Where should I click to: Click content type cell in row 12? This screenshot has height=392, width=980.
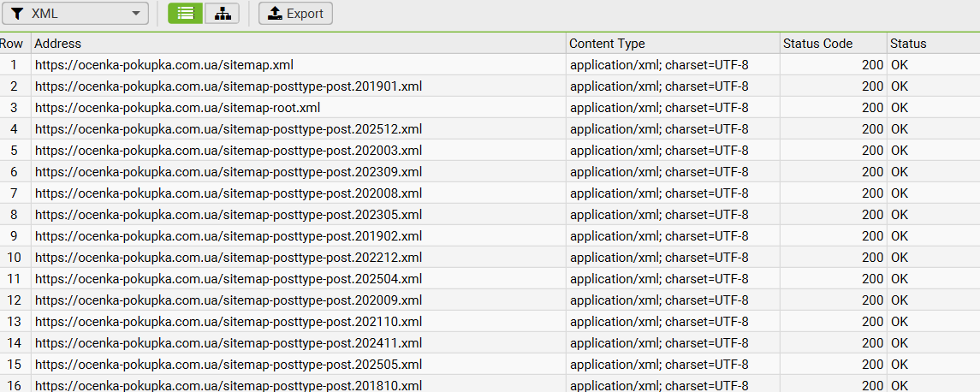(659, 300)
